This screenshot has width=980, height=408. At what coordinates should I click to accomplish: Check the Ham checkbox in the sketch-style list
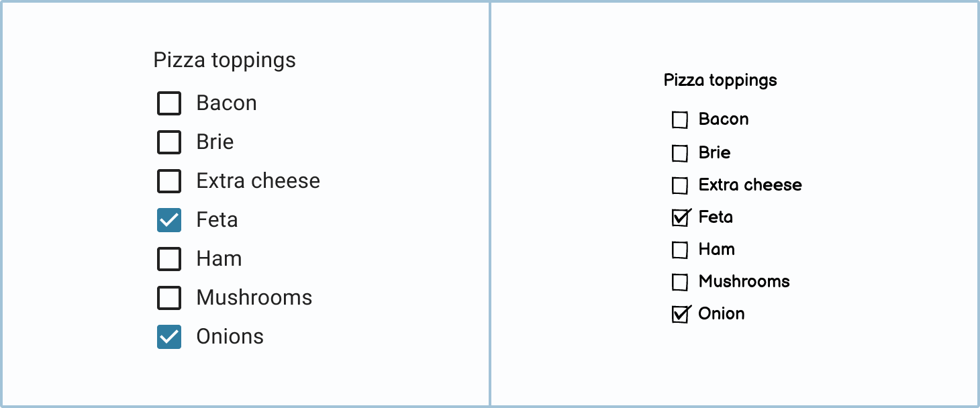click(679, 249)
